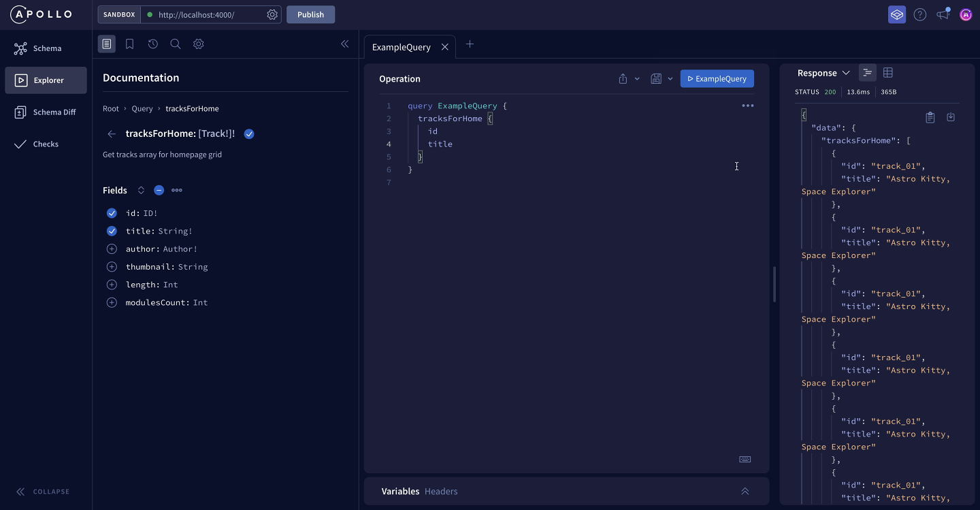The image size is (980, 510).
Task: Expand the share dropdown arrow
Action: [x=637, y=79]
